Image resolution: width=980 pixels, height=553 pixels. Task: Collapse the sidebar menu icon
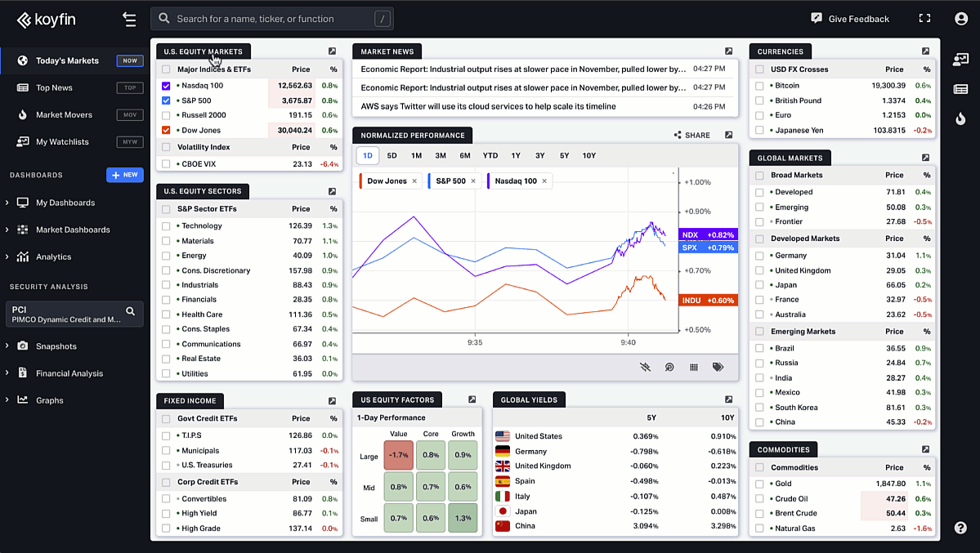pos(129,20)
